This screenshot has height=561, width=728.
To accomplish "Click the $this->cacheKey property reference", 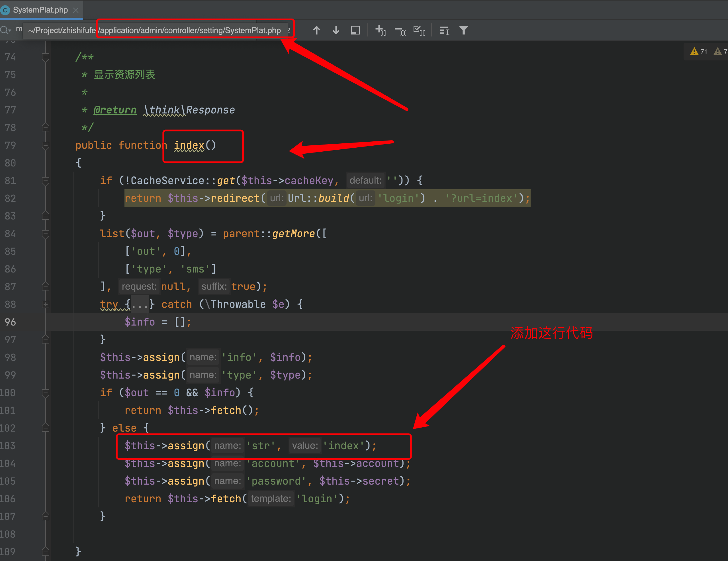I will click(287, 180).
